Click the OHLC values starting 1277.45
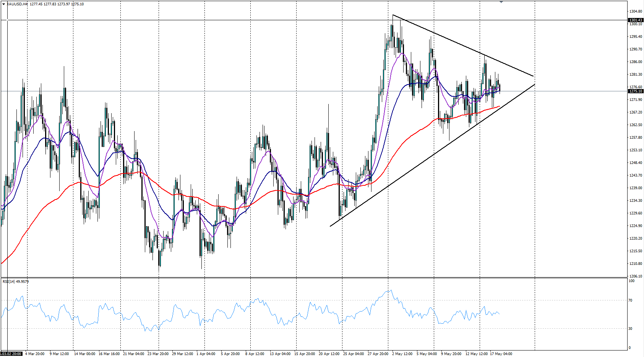 (57, 4)
